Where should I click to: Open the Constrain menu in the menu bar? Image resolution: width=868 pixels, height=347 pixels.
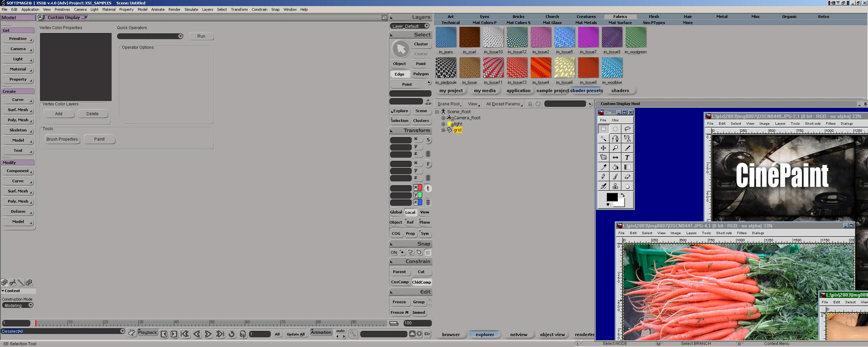259,9
